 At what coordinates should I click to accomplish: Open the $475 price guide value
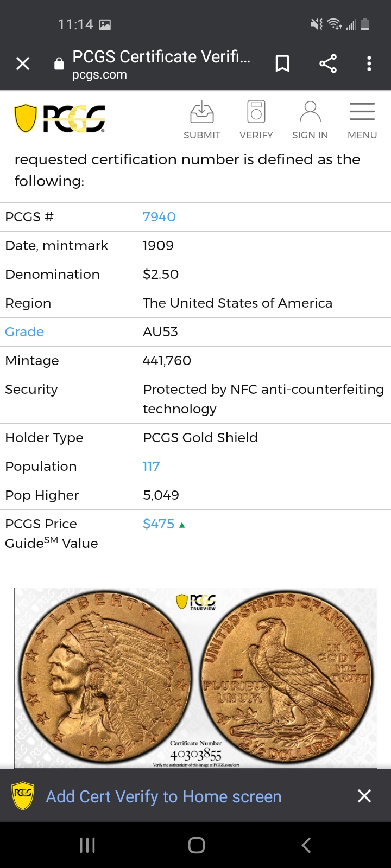click(x=159, y=524)
